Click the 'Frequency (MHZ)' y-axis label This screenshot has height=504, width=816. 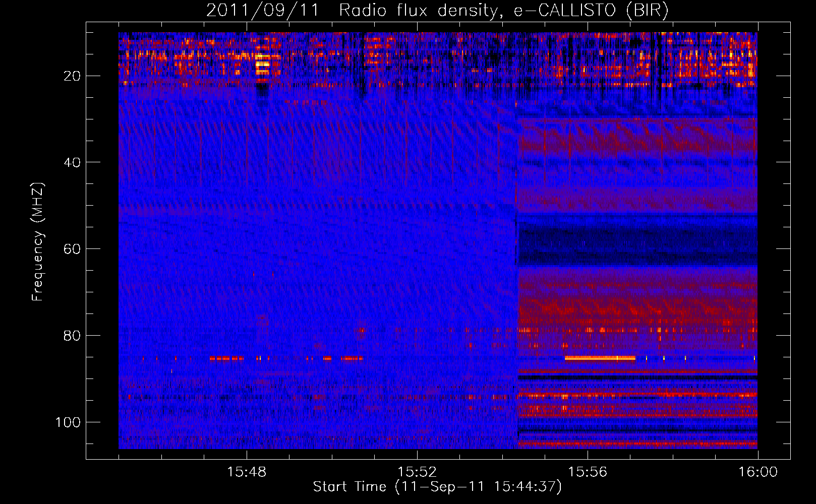(38, 241)
